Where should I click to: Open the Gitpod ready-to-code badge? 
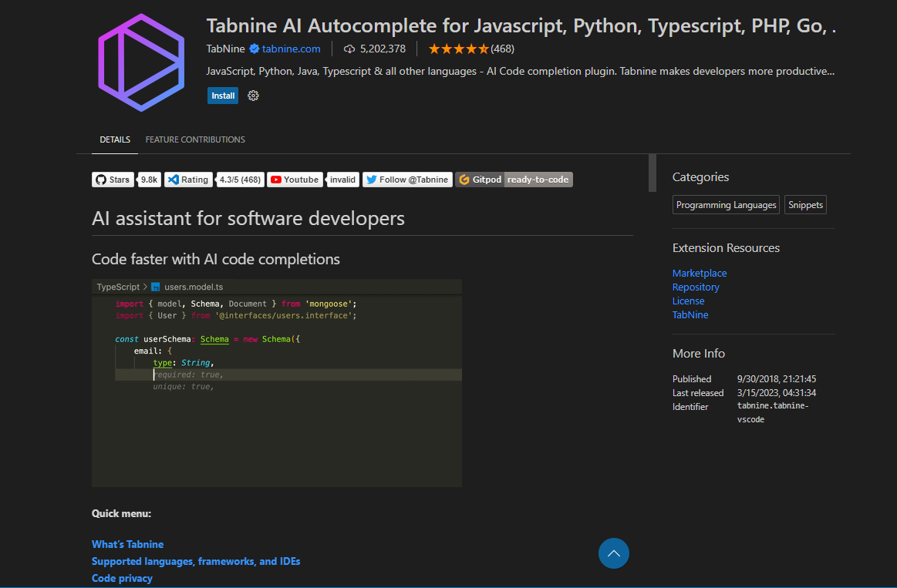click(514, 180)
